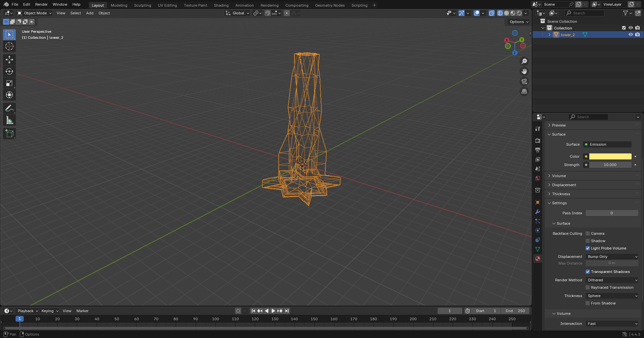Click the pan view hand icon
Viewport: 644px width, 338px height.
524,71
